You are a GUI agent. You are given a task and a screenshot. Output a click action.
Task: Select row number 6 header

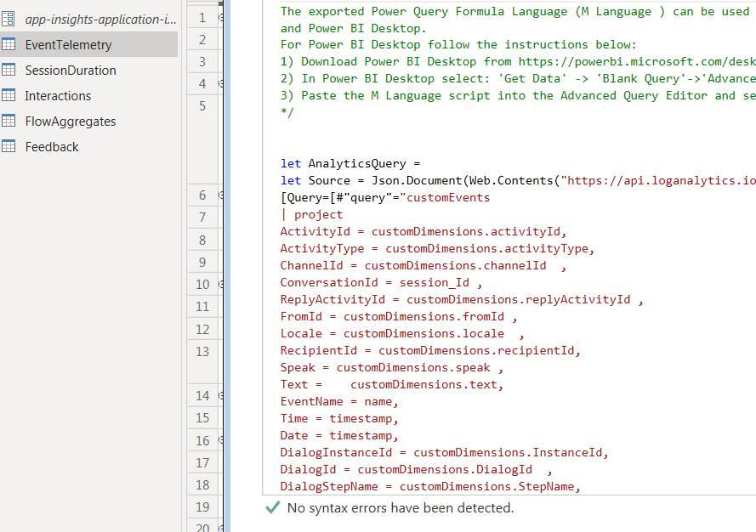coord(202,195)
